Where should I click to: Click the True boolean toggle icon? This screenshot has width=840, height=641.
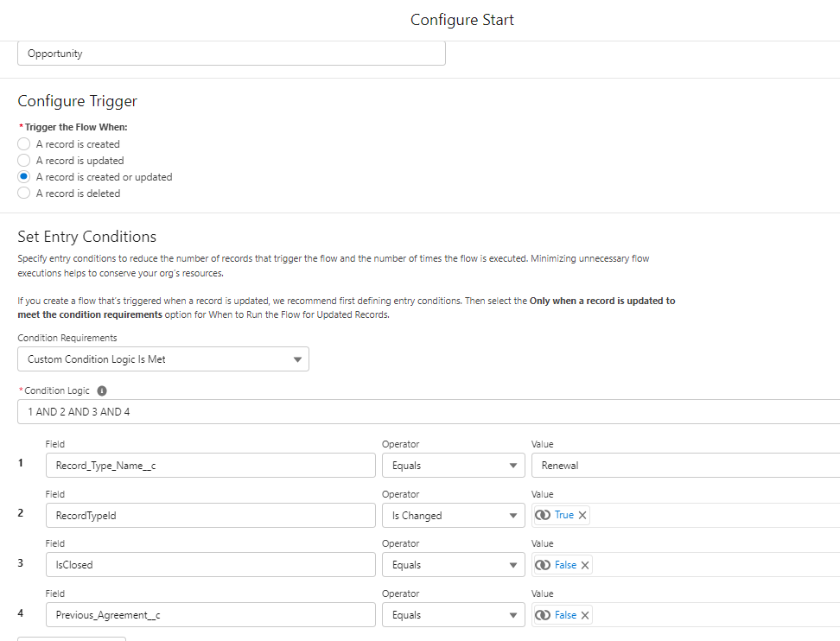[544, 515]
